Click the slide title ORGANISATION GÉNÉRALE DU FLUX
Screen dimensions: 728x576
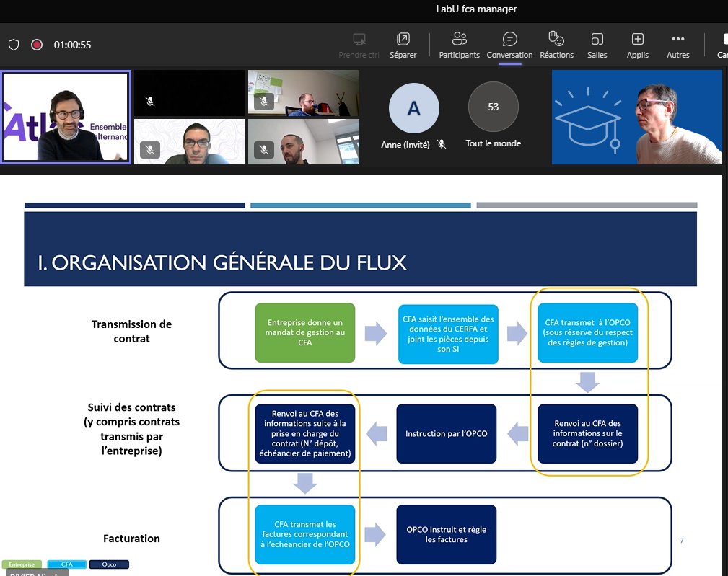point(222,262)
